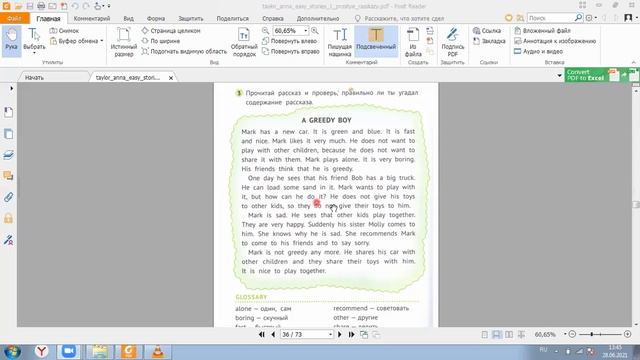The width and height of the screenshot is (640, 360).
Task: Click the Print icon in quick toolbar
Action: pos(41,6)
